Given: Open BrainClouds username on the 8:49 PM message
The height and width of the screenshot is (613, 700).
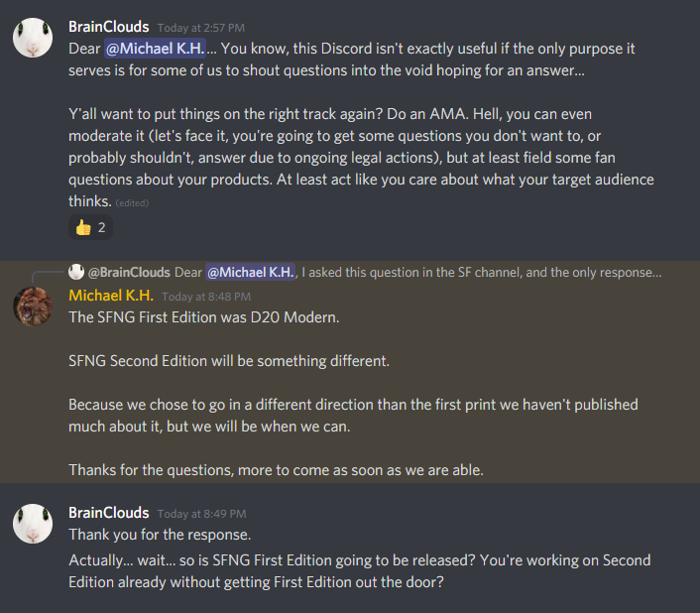Looking at the screenshot, I should point(109,512).
